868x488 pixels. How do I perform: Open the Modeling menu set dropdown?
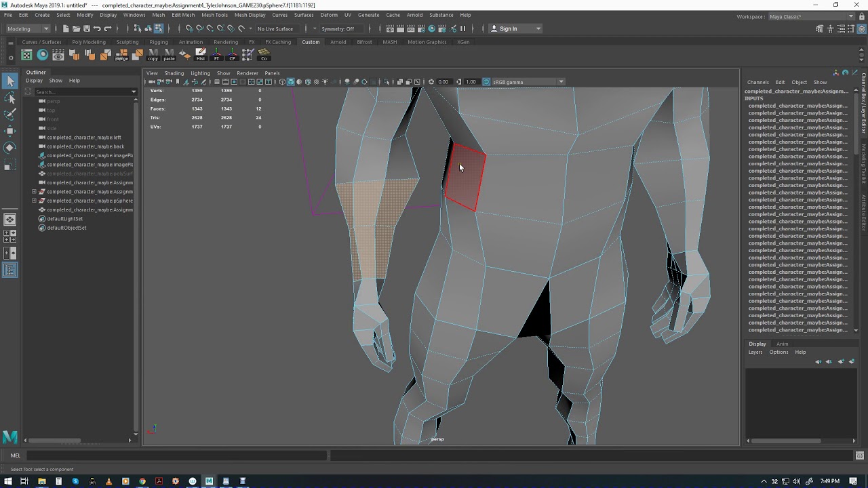click(x=28, y=28)
